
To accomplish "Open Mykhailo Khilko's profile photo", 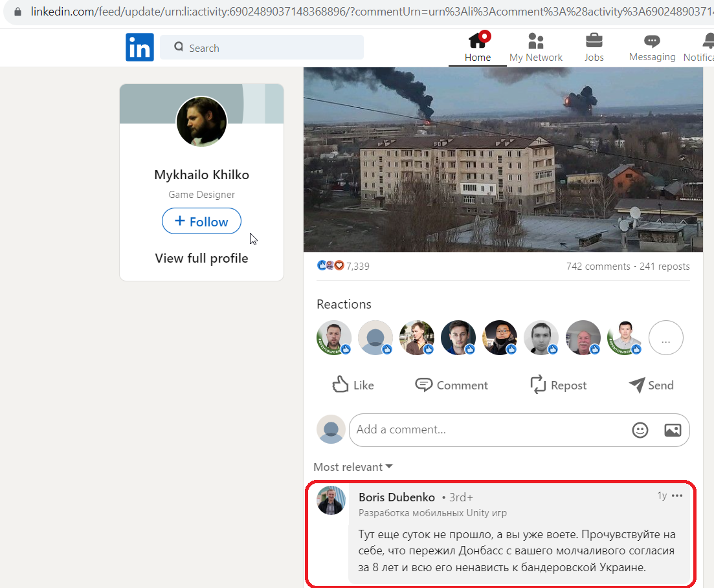I will click(202, 122).
